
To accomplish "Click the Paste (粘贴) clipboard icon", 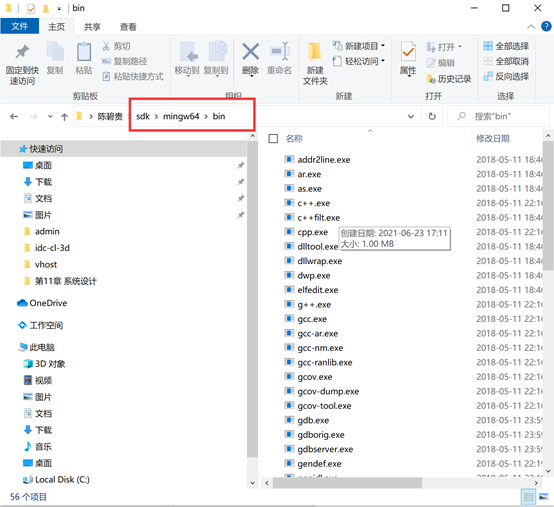I will pos(84,52).
